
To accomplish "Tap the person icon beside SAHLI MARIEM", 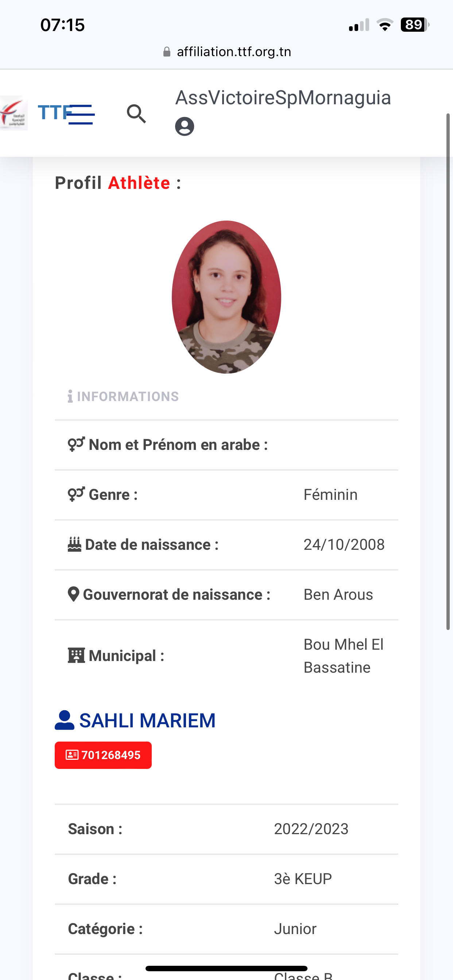I will (x=64, y=720).
